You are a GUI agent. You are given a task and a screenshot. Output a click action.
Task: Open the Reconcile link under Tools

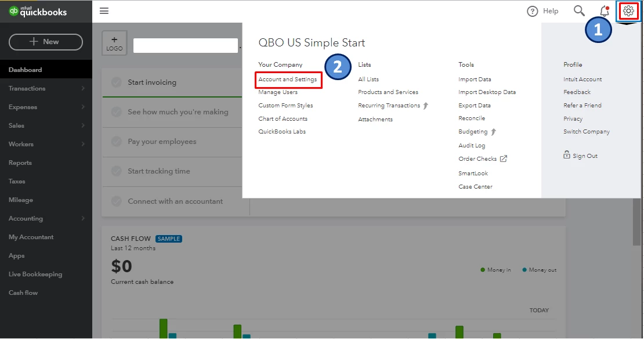pyautogui.click(x=472, y=118)
